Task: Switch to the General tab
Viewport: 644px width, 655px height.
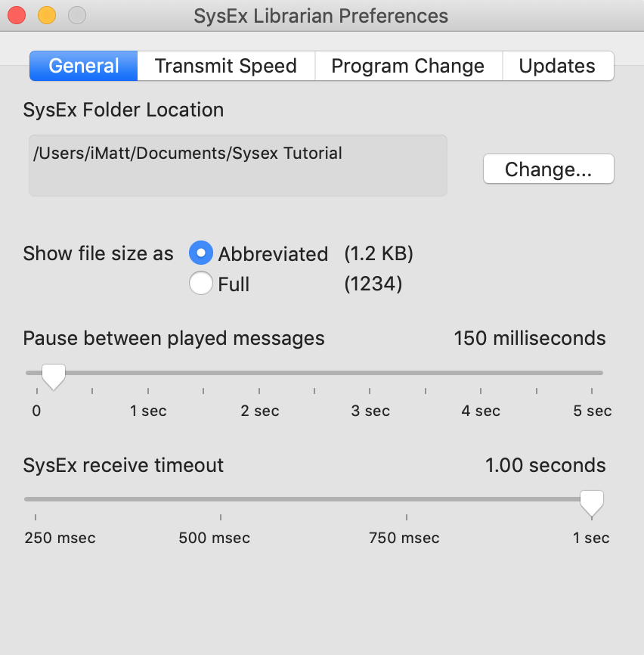Action: point(83,66)
